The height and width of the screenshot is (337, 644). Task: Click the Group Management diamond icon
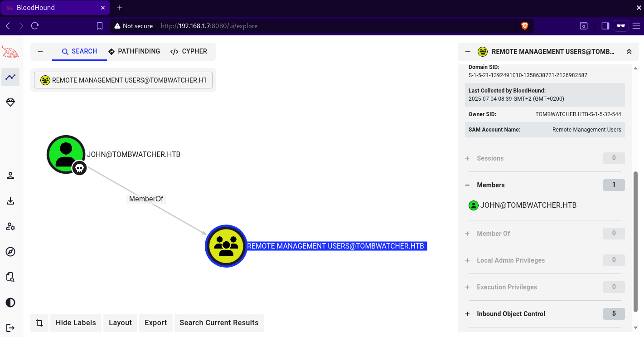click(10, 103)
